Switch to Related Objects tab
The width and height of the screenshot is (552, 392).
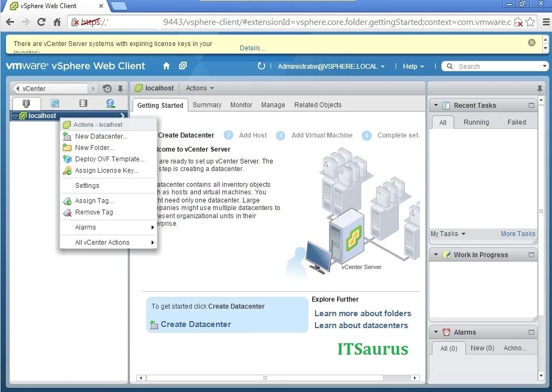click(318, 105)
